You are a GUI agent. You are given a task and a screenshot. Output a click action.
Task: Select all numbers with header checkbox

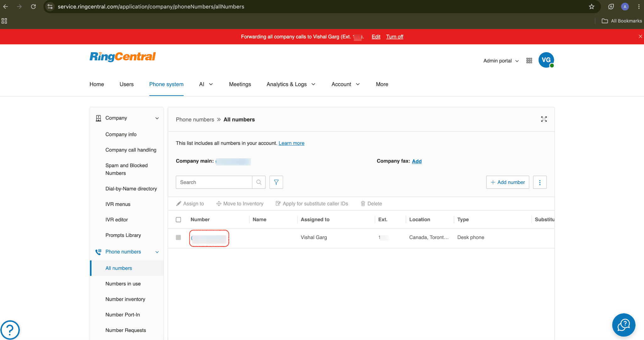coord(178,220)
